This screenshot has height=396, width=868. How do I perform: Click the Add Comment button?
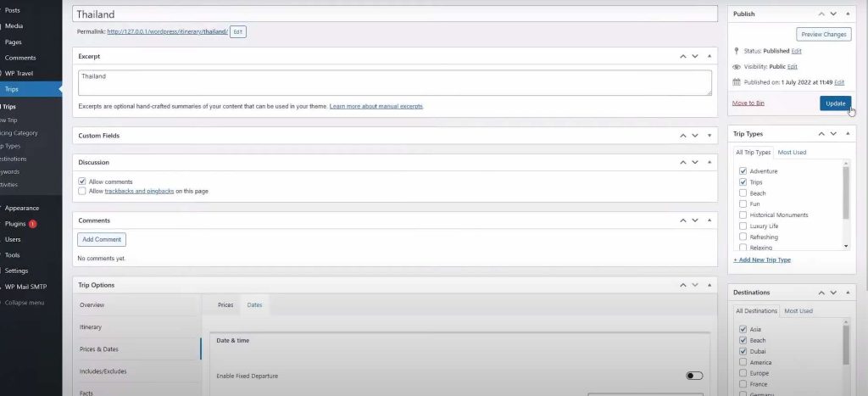tap(102, 240)
